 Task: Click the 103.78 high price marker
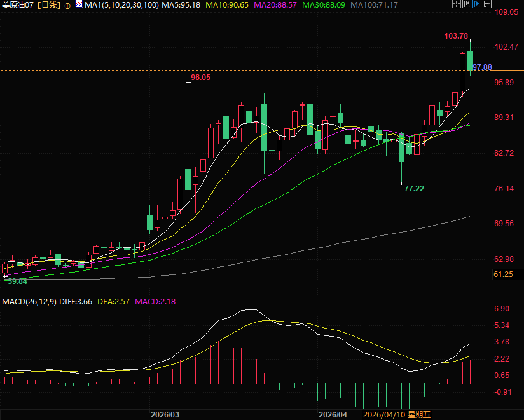pos(456,36)
